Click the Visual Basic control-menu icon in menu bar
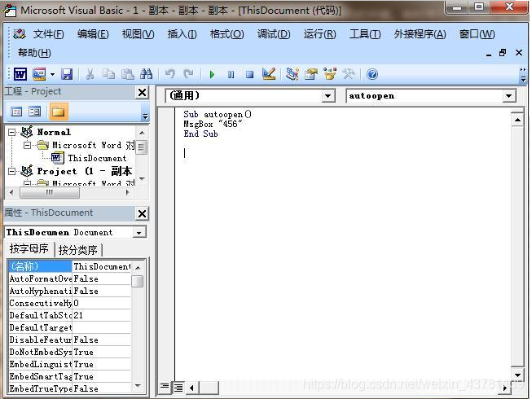 point(19,34)
